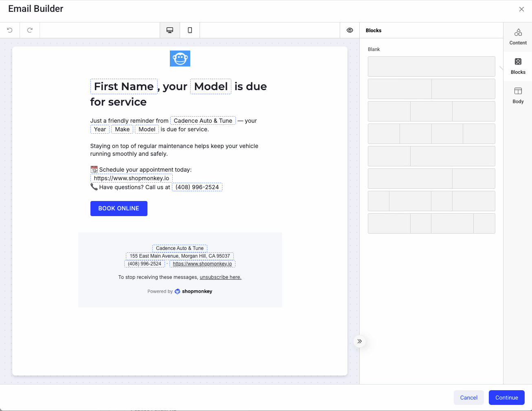Select the three equal columns block
This screenshot has height=411, width=532.
click(431, 111)
